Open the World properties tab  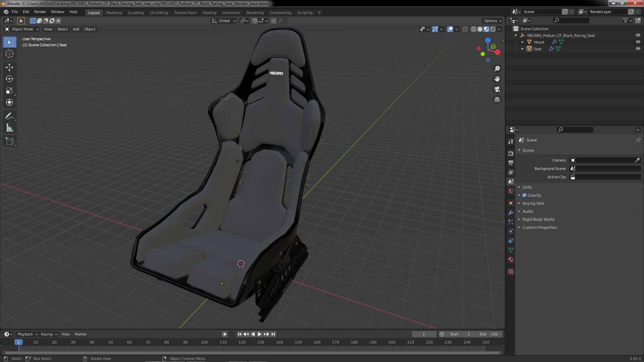(511, 191)
